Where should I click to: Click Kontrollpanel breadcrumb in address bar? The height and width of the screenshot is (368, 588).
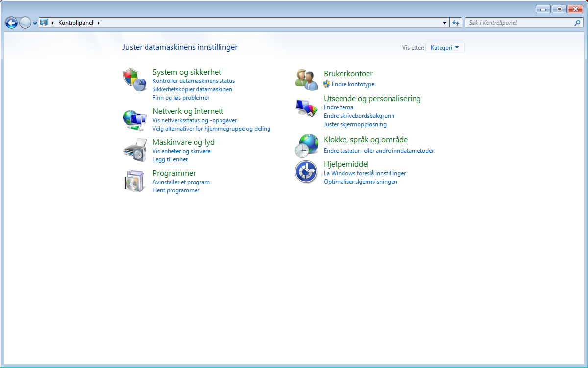click(75, 23)
